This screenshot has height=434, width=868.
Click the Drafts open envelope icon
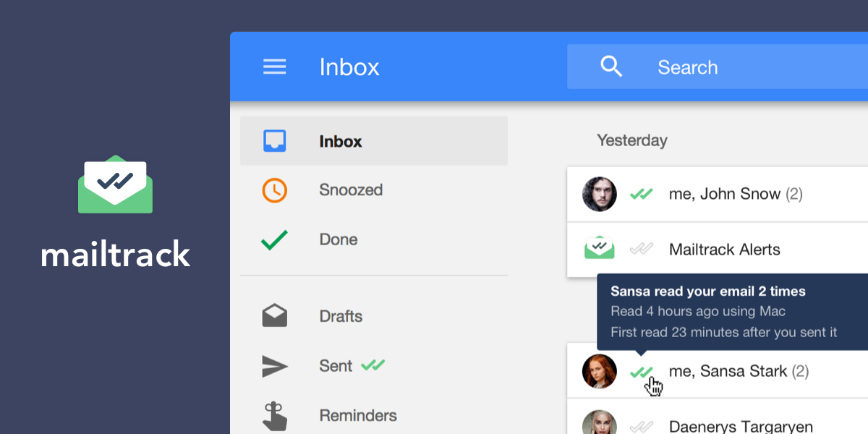pos(274,316)
